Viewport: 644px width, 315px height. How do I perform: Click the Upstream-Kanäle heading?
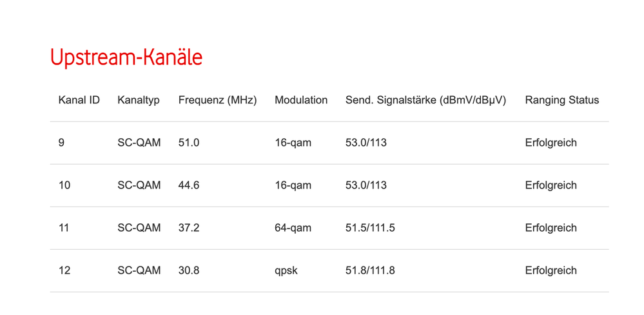(126, 57)
